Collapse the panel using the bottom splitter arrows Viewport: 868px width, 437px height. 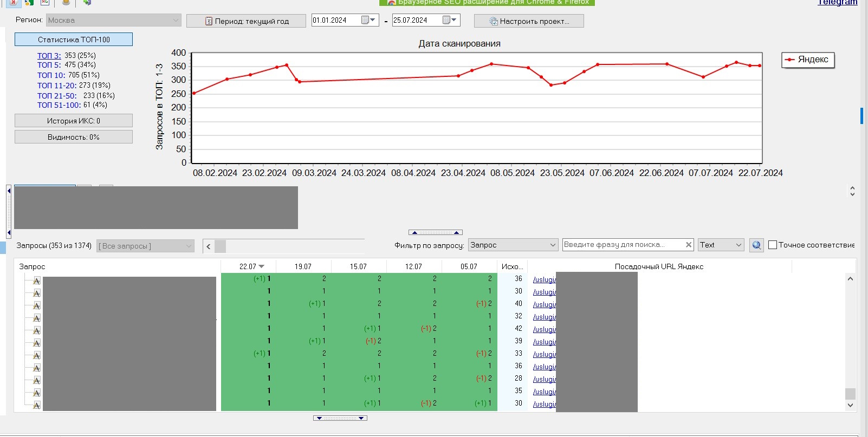click(340, 418)
